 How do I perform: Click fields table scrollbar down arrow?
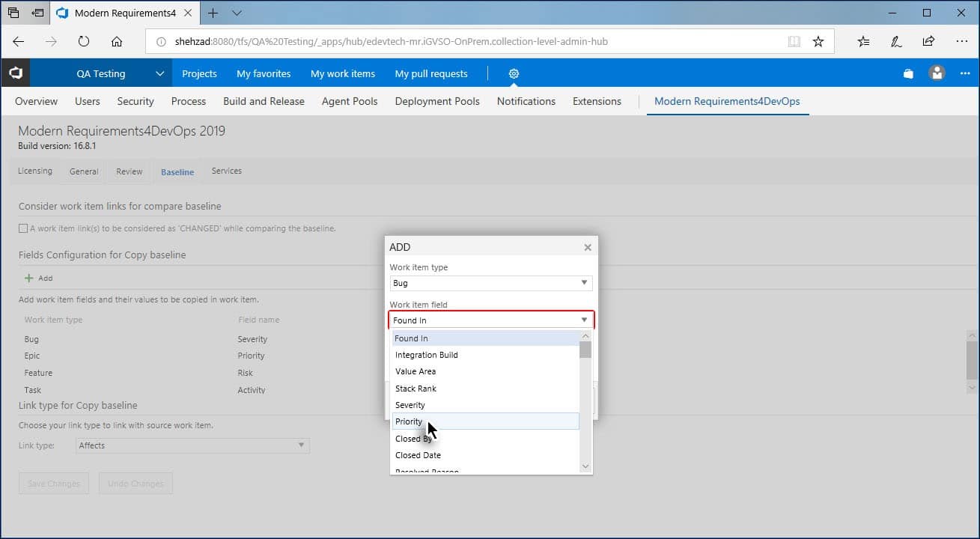pyautogui.click(x=972, y=388)
